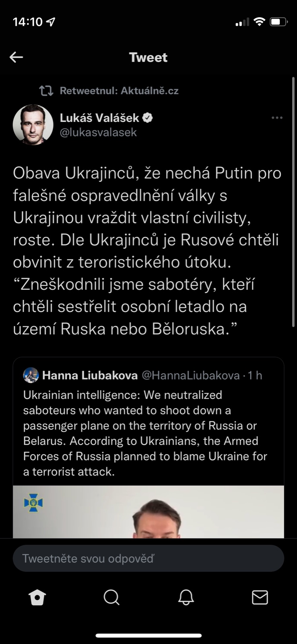Tap the retweet icon above the tweet
This screenshot has width=297, height=644.
click(x=46, y=91)
